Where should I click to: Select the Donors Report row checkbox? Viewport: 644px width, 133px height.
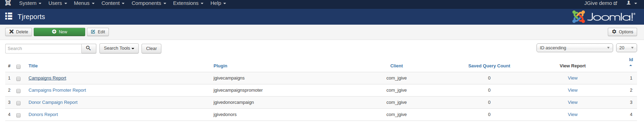pos(18,115)
